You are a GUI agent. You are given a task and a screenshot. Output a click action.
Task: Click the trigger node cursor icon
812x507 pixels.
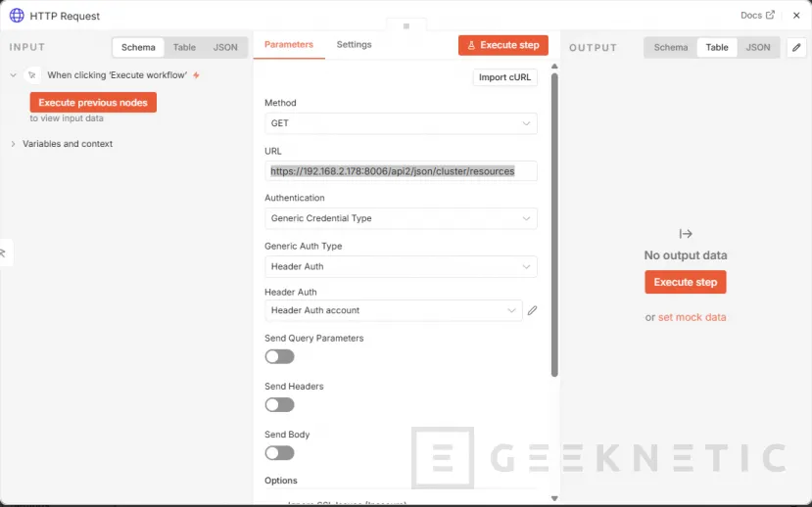coord(32,75)
